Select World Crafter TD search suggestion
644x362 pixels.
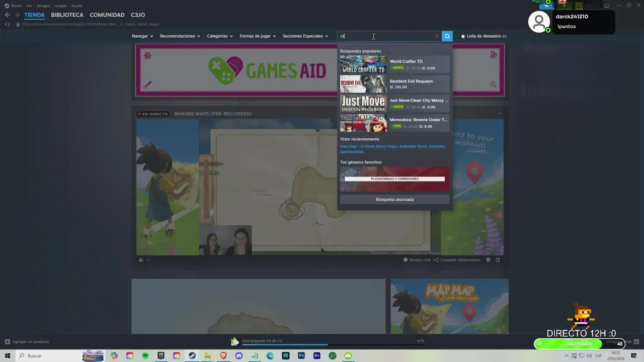click(x=394, y=64)
